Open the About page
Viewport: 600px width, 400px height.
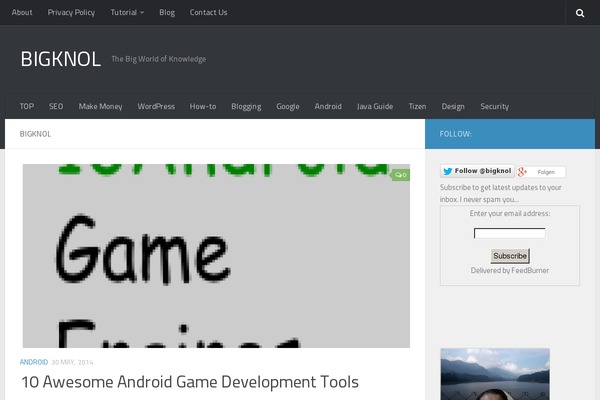coord(22,13)
